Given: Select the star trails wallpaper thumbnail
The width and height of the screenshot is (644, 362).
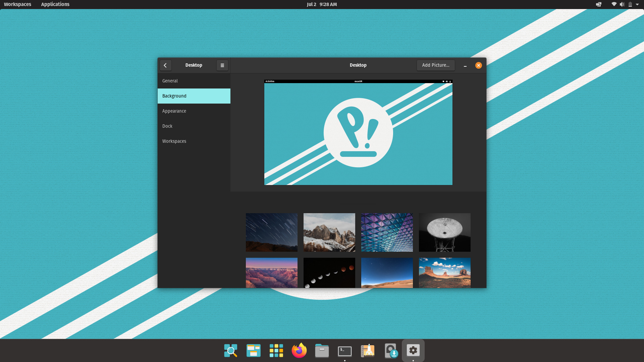Looking at the screenshot, I should 271,232.
